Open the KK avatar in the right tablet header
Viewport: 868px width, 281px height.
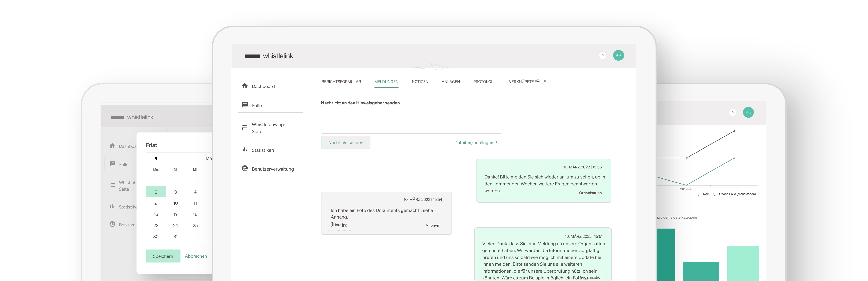[x=748, y=112]
